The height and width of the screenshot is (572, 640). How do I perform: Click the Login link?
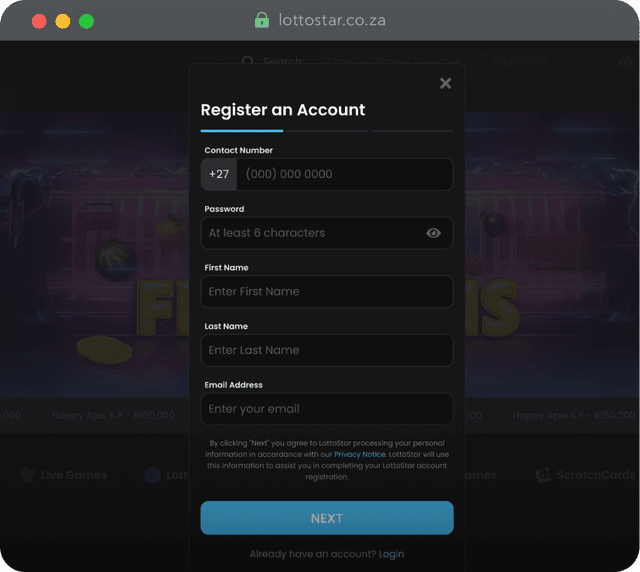[x=392, y=554]
